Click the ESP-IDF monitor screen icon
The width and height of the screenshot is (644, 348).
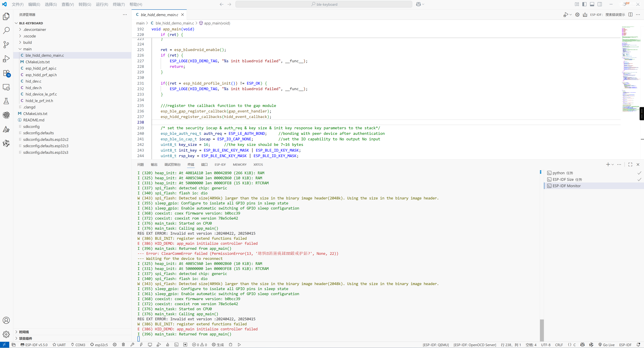(150, 344)
